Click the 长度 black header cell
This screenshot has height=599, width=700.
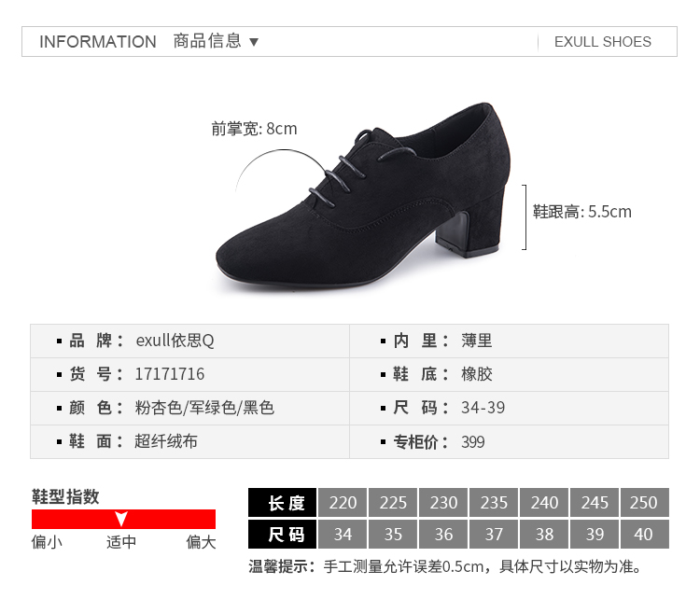(x=282, y=503)
